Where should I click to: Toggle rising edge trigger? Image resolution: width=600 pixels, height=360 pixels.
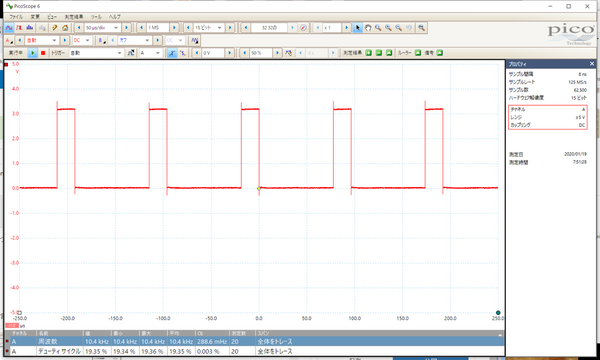pyautogui.click(x=172, y=53)
